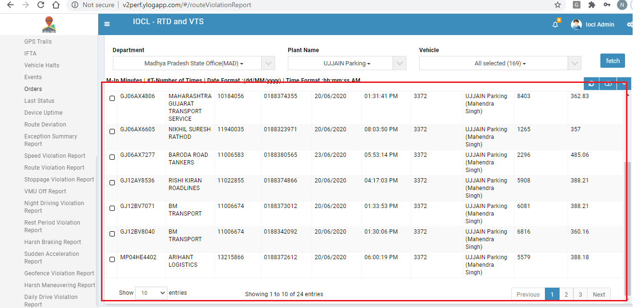Image resolution: width=644 pixels, height=308 pixels.
Task: Tick the checkbox for GJ06AX4806
Action: tap(112, 99)
